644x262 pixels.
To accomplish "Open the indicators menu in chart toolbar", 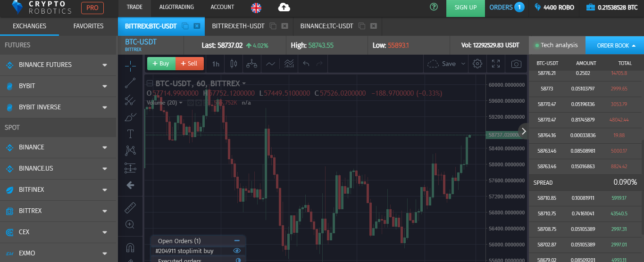I will pyautogui.click(x=270, y=64).
